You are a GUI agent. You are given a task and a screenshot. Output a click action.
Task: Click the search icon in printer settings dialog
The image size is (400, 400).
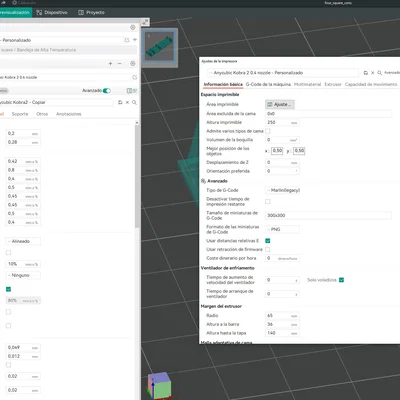pos(379,73)
